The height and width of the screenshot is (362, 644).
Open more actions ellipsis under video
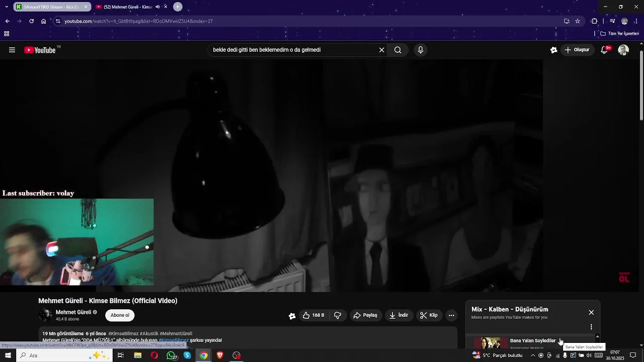[x=451, y=315]
